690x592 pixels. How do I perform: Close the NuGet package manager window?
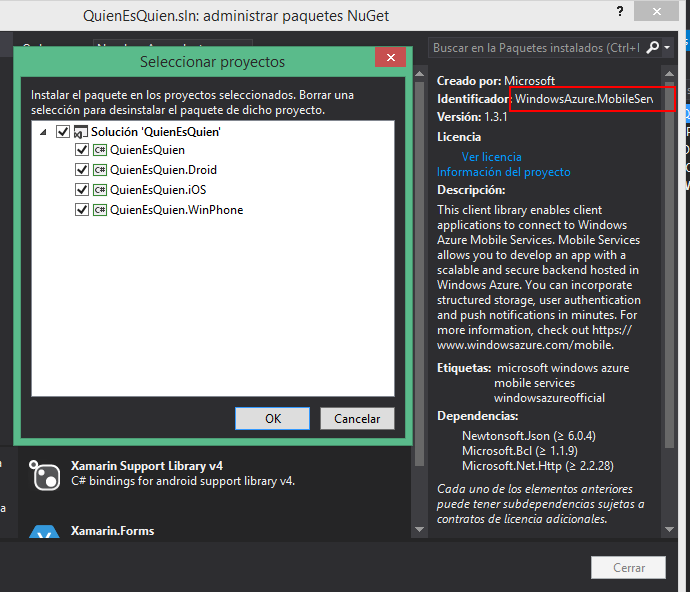[x=656, y=11]
